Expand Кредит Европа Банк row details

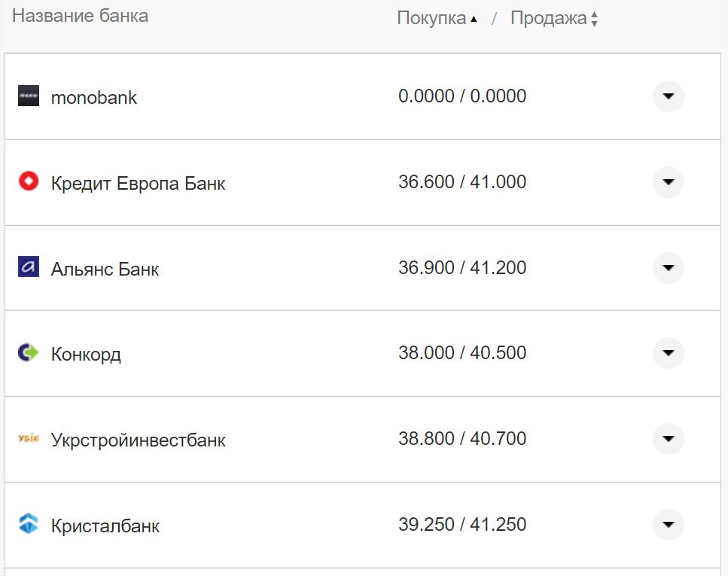coord(668,182)
